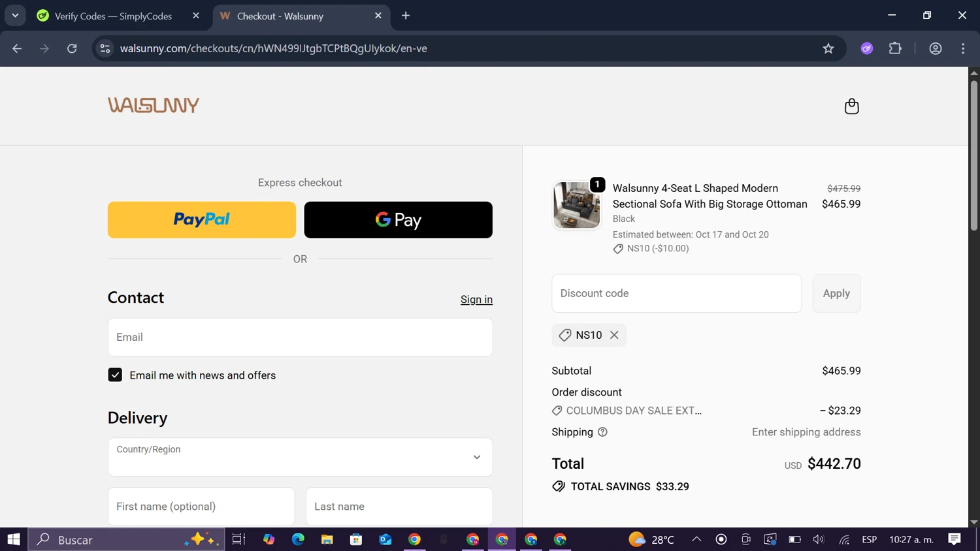Click the shipping help question icon
980x551 pixels.
(602, 432)
